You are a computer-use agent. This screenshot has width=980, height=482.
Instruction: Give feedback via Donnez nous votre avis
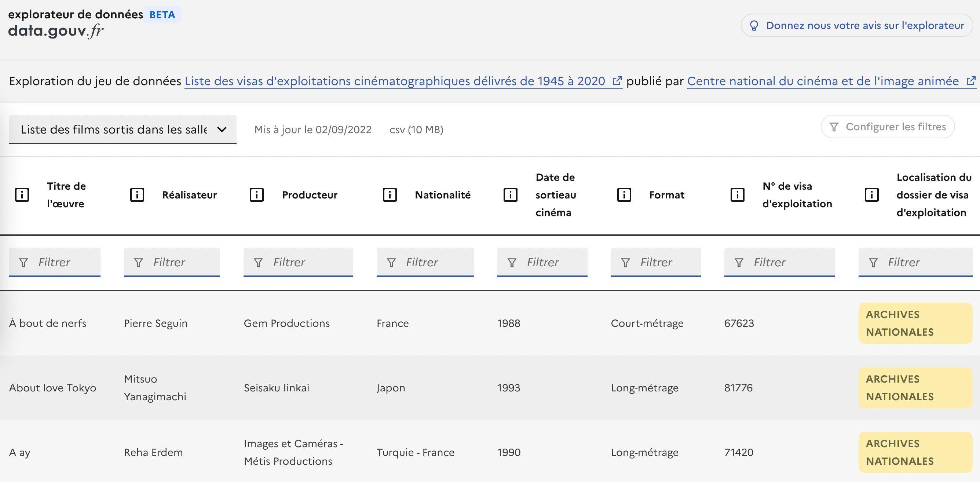864,25
